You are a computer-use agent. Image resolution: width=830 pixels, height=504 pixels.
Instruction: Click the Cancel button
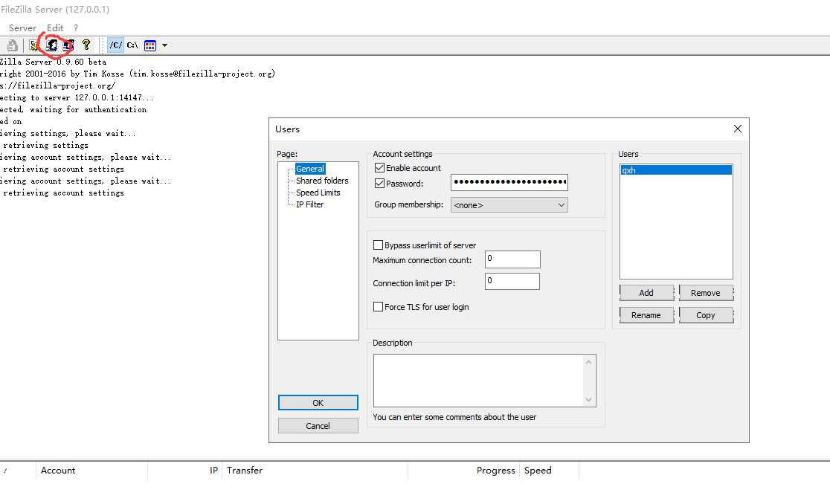click(x=318, y=426)
